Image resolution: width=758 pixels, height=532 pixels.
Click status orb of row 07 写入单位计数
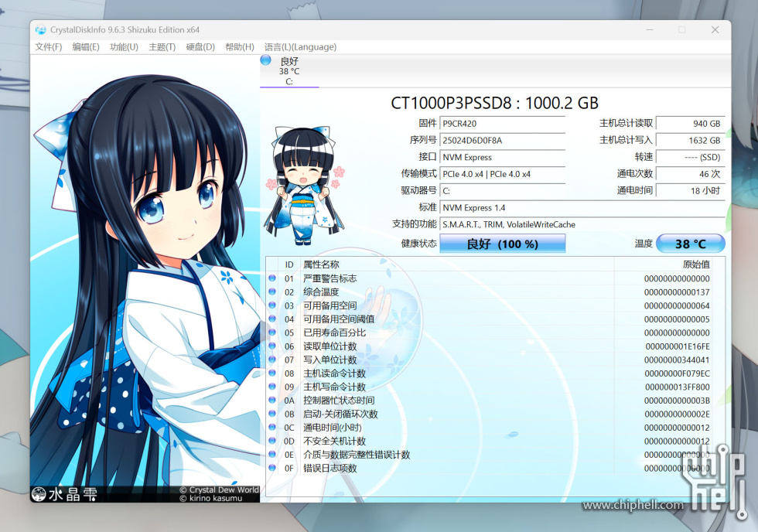pyautogui.click(x=272, y=360)
